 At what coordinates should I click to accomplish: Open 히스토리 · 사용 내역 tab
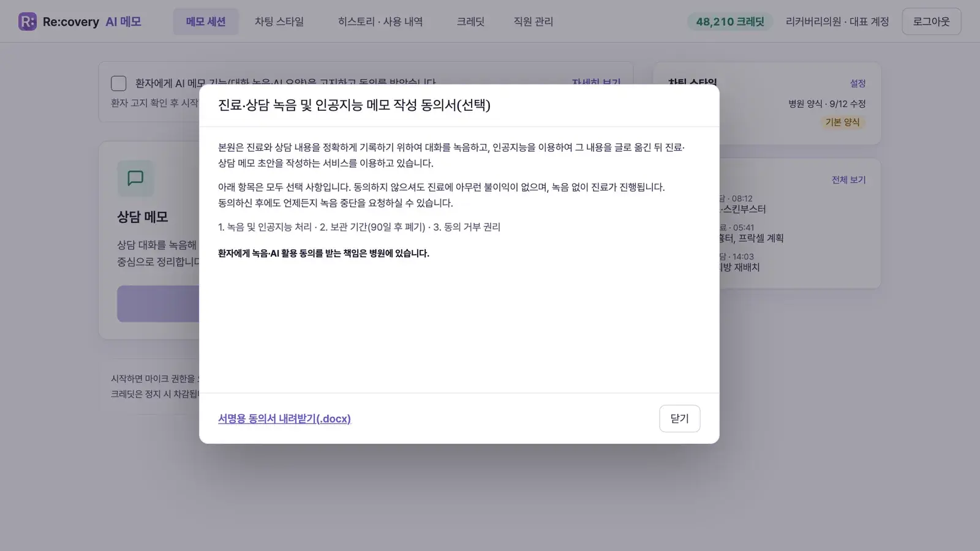click(380, 21)
